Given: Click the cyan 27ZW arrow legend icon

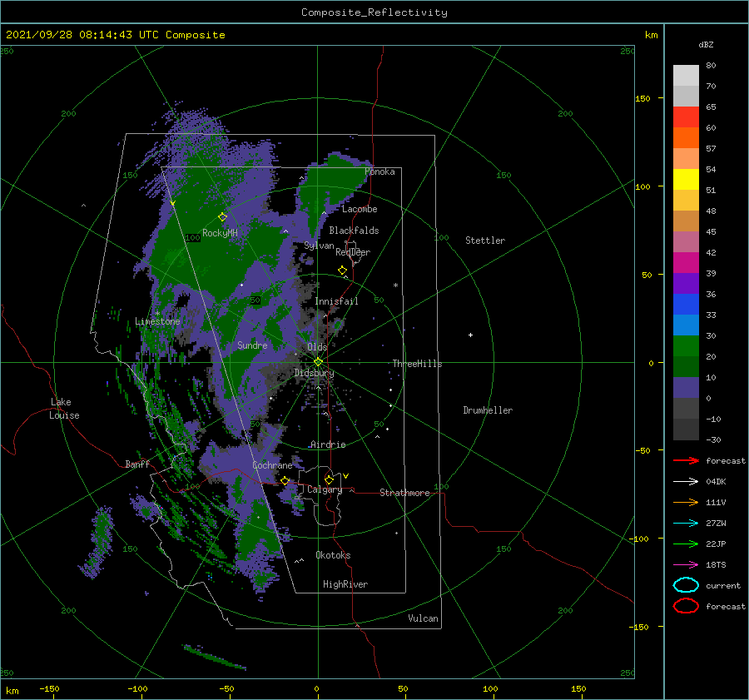Looking at the screenshot, I should point(686,524).
